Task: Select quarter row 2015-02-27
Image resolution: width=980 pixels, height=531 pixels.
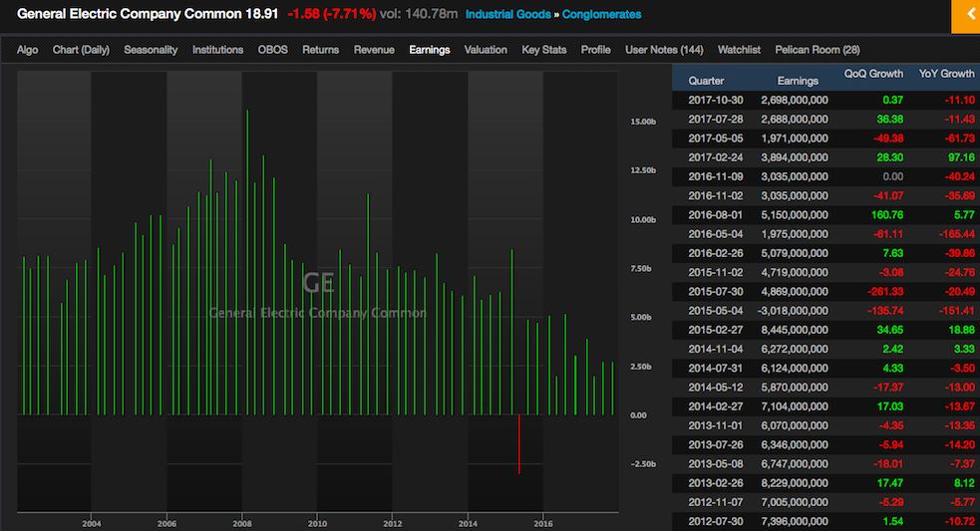Action: pyautogui.click(x=825, y=330)
